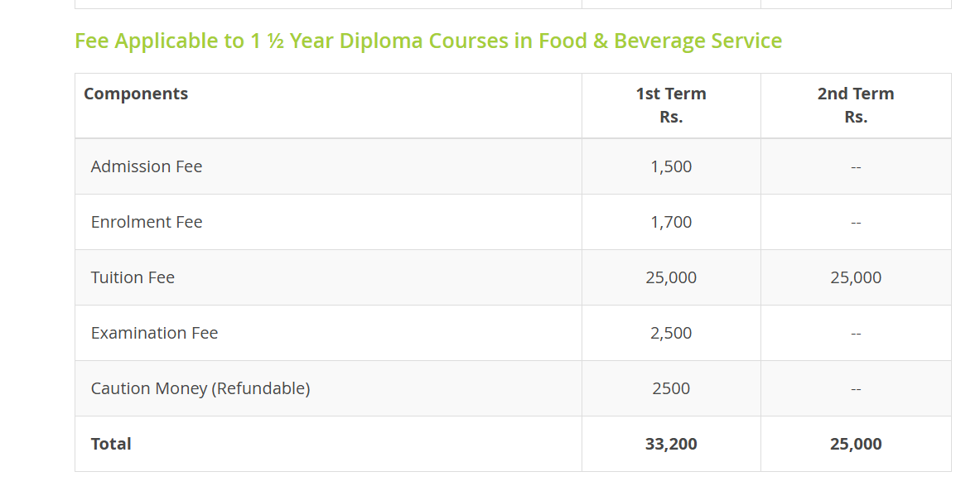980x491 pixels.
Task: Click the 2500 caution money amount
Action: point(671,388)
